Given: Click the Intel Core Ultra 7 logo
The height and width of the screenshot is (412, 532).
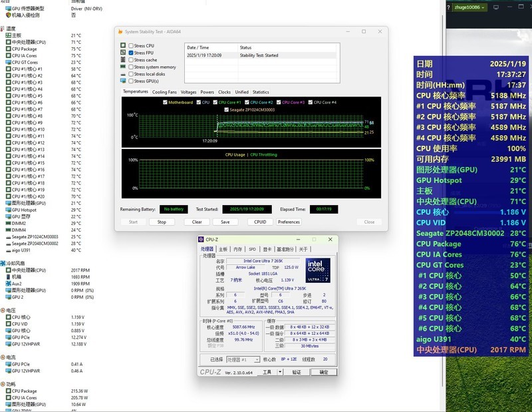Looking at the screenshot, I should point(318,270).
